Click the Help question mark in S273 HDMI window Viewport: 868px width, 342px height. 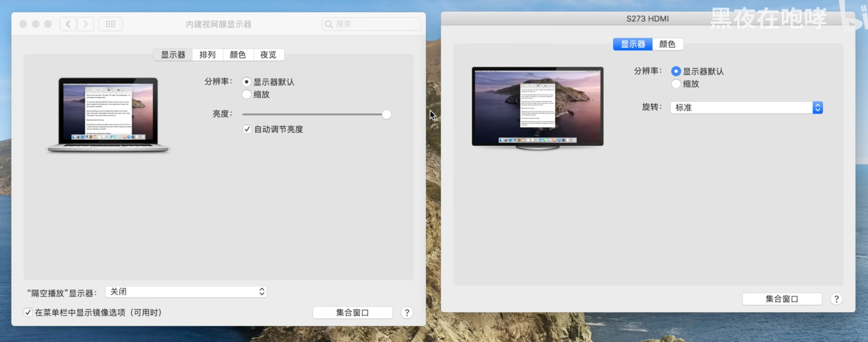tap(836, 299)
